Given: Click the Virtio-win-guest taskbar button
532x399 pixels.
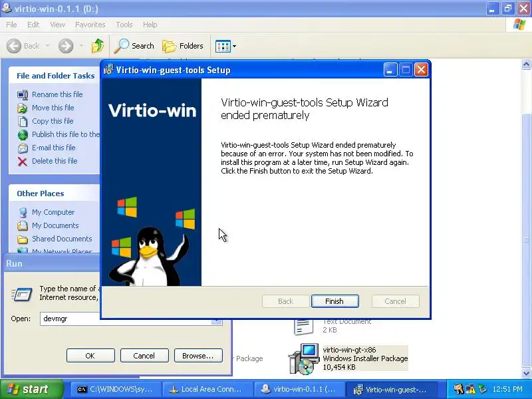Looking at the screenshot, I should click(x=390, y=390).
